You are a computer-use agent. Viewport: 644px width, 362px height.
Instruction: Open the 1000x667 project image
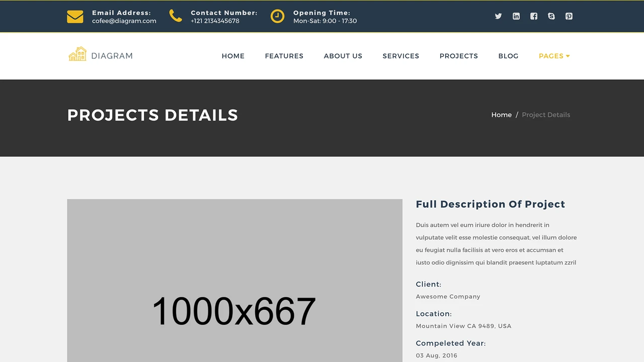[x=234, y=281]
